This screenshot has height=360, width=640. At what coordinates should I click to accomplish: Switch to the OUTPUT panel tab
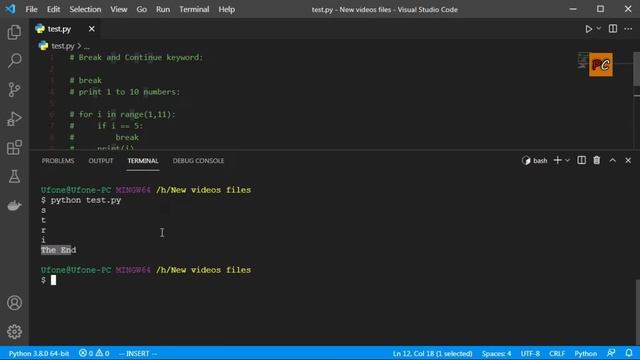(101, 161)
